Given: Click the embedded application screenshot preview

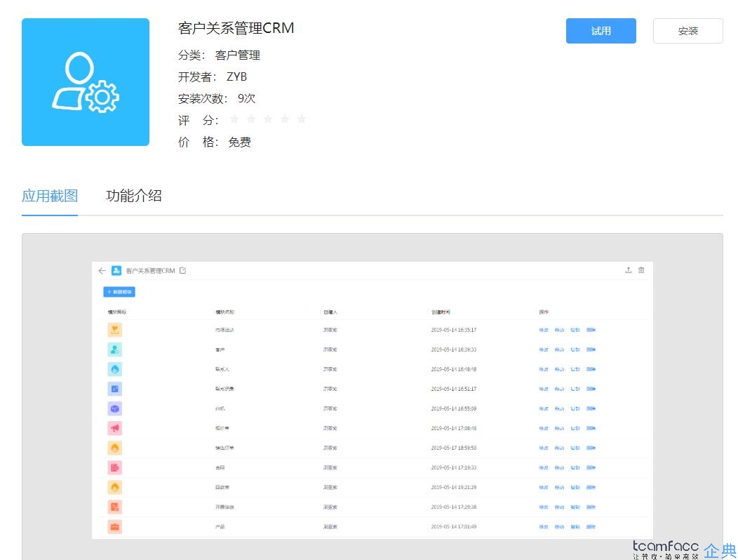Looking at the screenshot, I should click(x=373, y=400).
